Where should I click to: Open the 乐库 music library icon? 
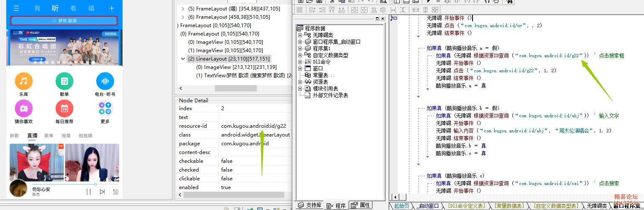pos(23,81)
